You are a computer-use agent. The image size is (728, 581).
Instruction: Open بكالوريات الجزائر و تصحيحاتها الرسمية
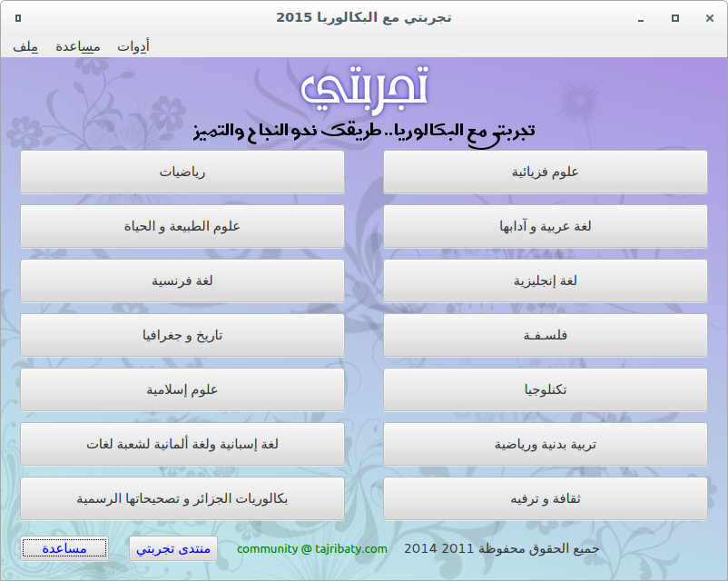[x=182, y=498]
